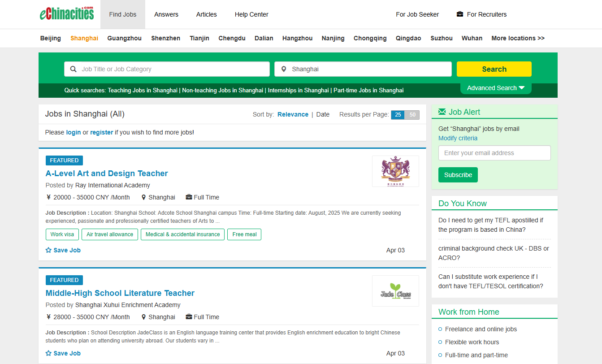Open Full-time and part-time link

pos(476,355)
